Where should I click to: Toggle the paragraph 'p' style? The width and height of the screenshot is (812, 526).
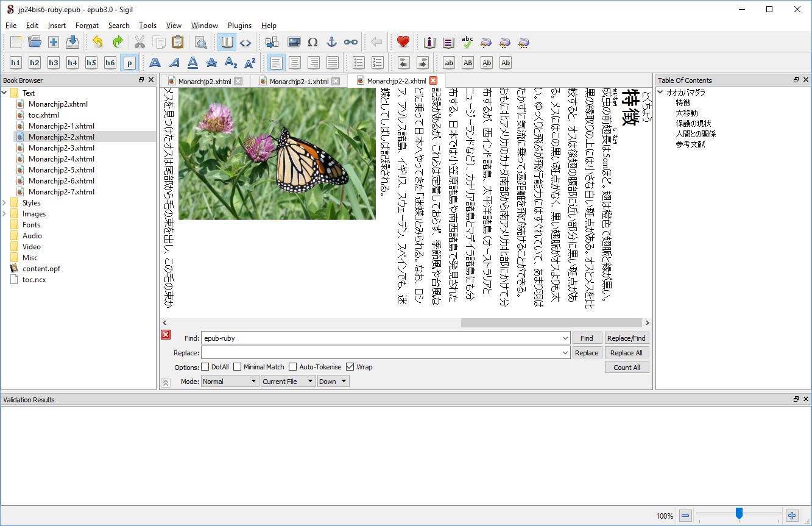(129, 62)
